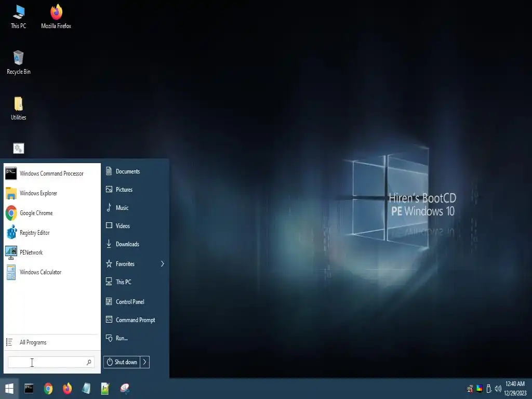Launch Chrome from the taskbar
Screen dimensions: 532x399
coord(48,389)
